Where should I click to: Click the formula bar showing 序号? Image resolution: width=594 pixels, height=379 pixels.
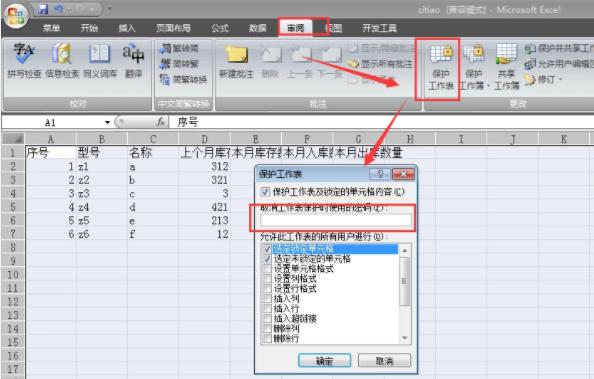(381, 122)
